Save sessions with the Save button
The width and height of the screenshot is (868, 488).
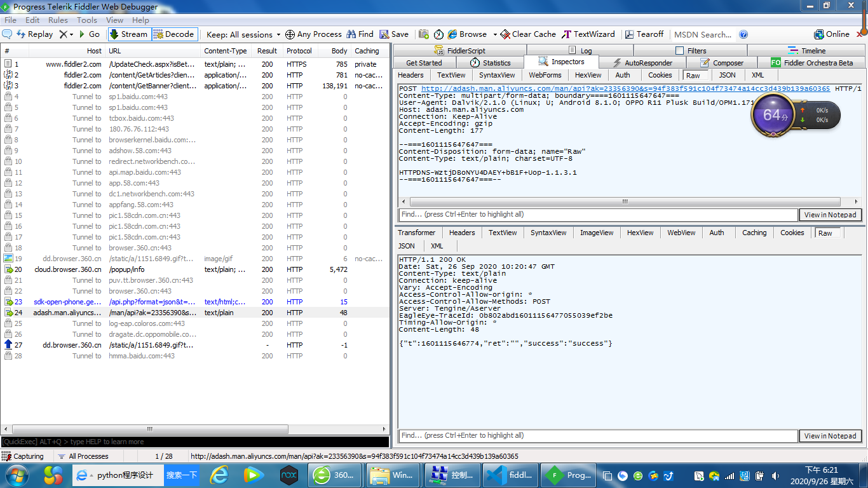click(394, 34)
